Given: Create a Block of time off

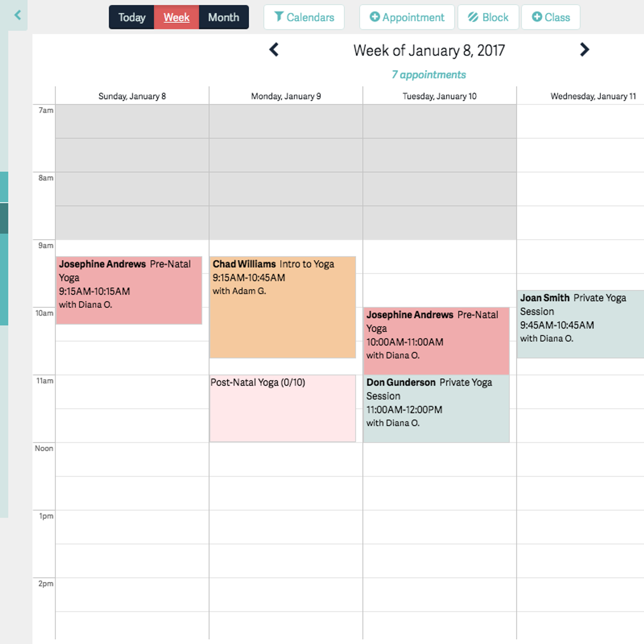Looking at the screenshot, I should pos(488,17).
